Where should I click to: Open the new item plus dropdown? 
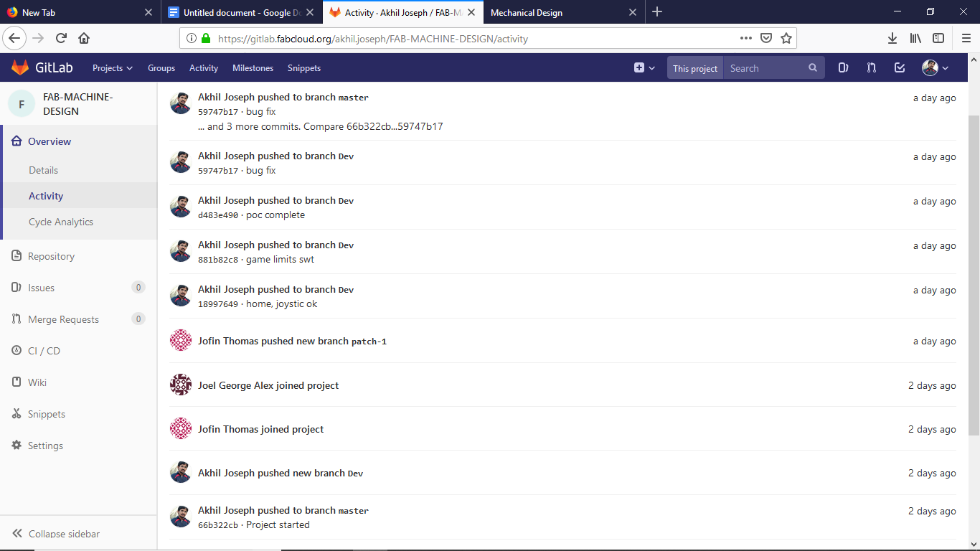(x=644, y=68)
